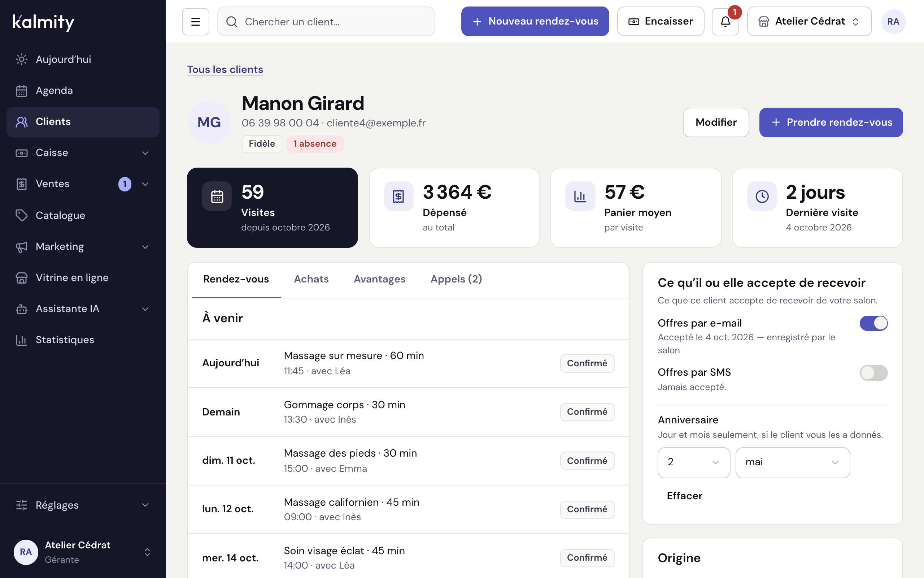Click the clock icon on Dernière visite card
Screen dimensions: 924x578
pos(762,196)
